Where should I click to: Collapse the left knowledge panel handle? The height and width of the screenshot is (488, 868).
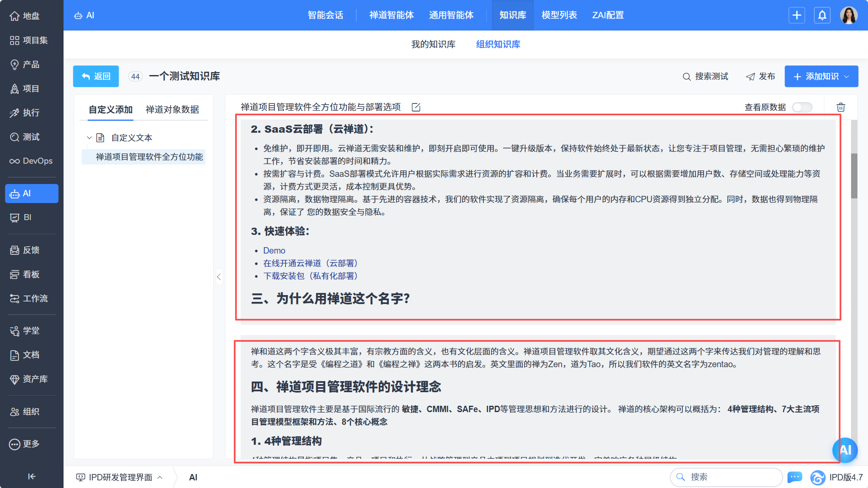coord(219,277)
